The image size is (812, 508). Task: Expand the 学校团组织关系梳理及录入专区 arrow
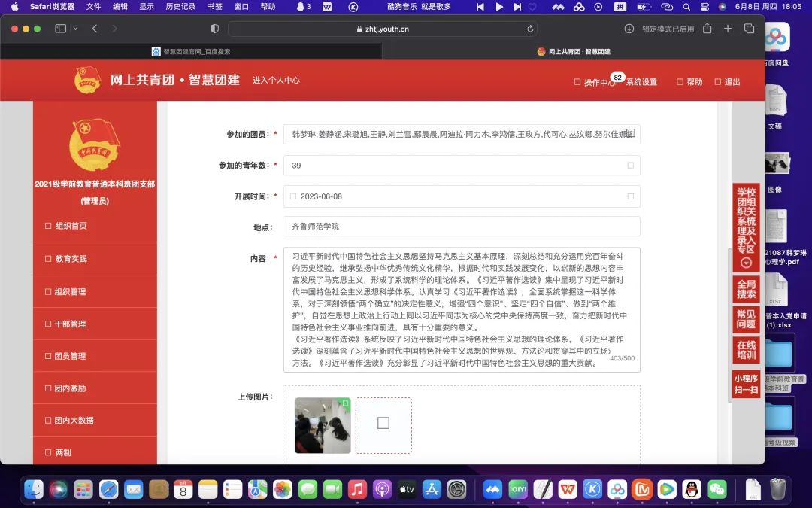pos(746,263)
